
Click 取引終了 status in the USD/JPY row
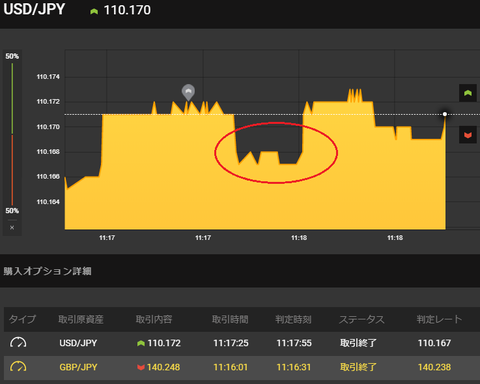(358, 343)
